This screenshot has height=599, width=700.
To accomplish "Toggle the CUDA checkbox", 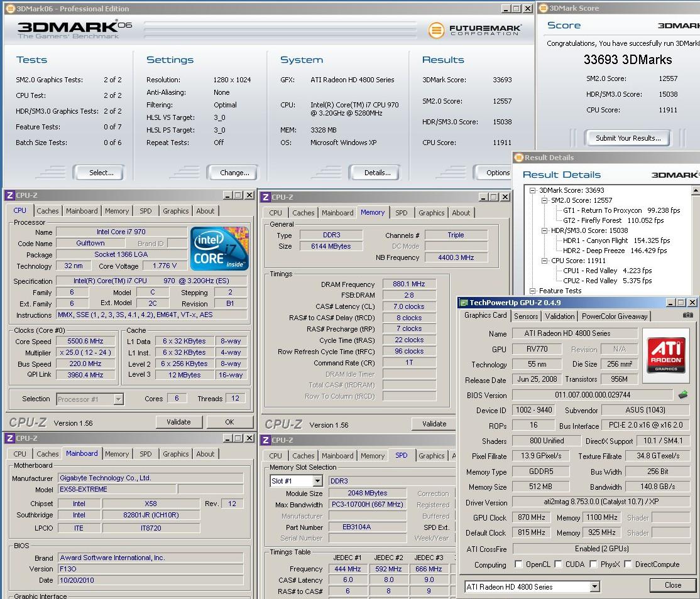I will coord(558,564).
